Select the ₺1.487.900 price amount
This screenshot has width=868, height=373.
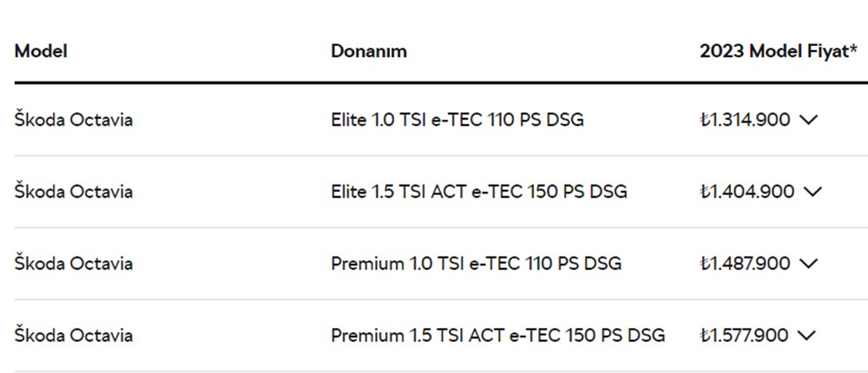[x=745, y=263]
